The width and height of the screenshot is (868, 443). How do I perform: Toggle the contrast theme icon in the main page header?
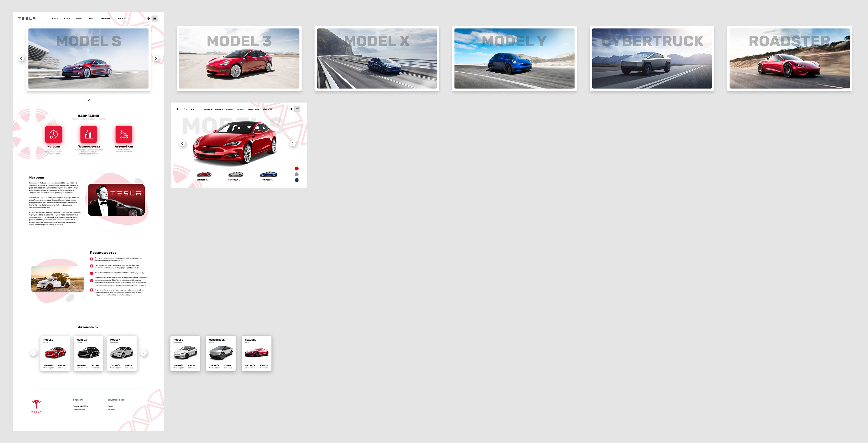148,19
